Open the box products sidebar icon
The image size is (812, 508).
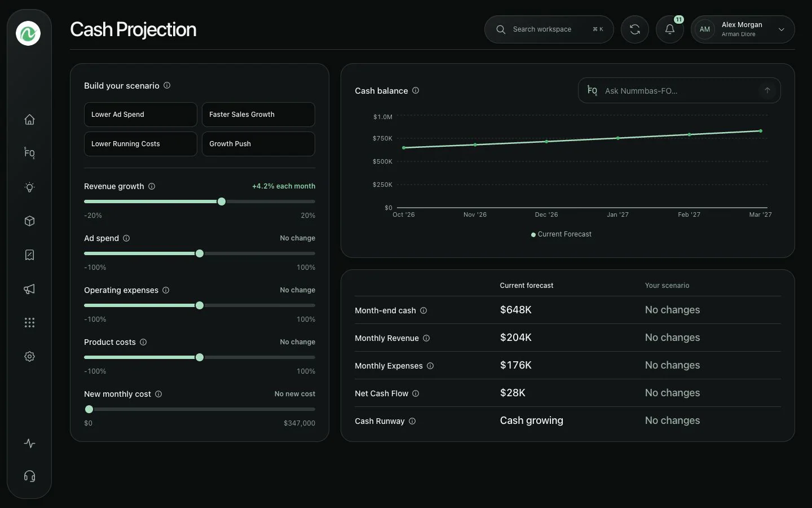click(29, 221)
